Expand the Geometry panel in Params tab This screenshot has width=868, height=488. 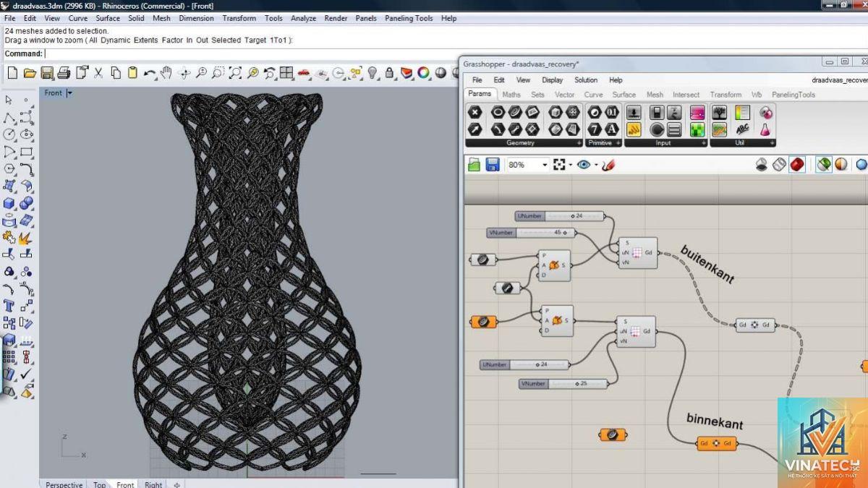(x=579, y=143)
